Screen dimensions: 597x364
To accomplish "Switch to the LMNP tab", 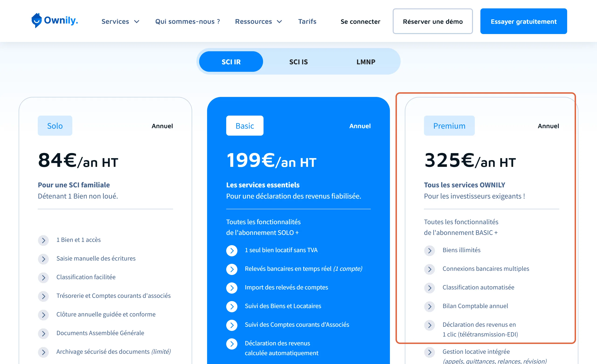I will pyautogui.click(x=366, y=62).
